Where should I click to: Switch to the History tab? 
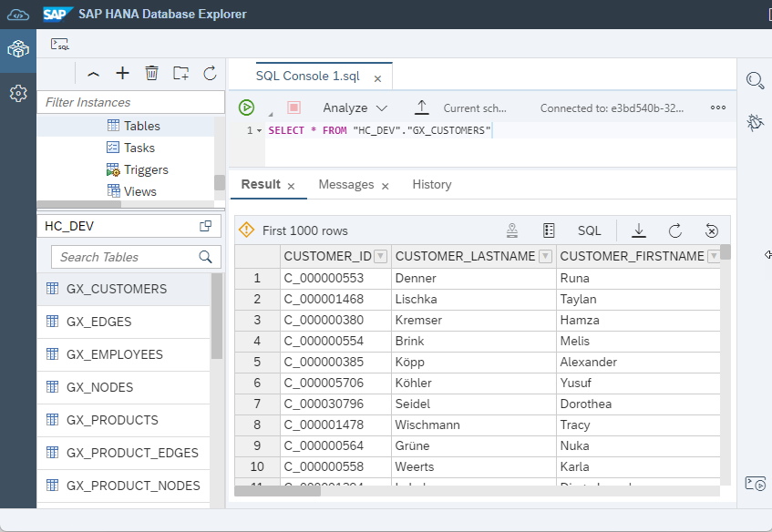tap(432, 184)
